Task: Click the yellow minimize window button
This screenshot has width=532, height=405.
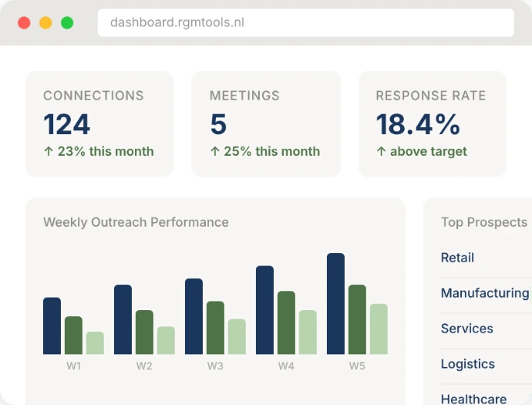Action: 45,22
